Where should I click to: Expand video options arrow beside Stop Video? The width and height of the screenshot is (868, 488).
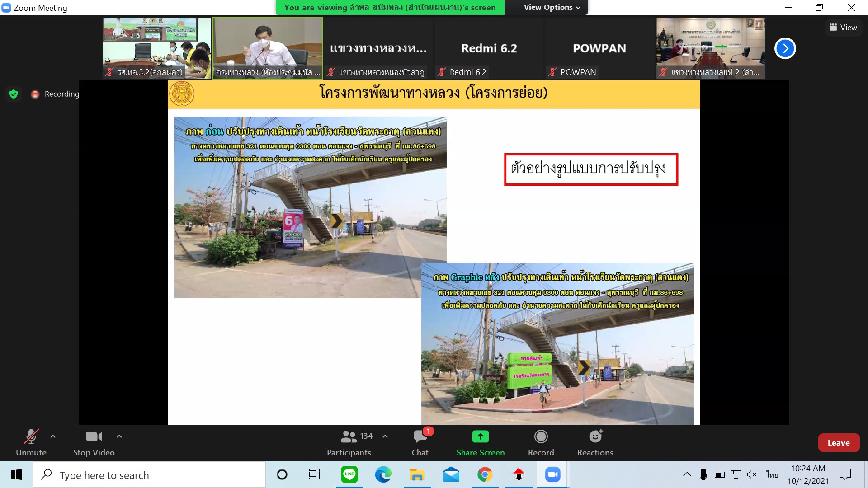point(119,436)
